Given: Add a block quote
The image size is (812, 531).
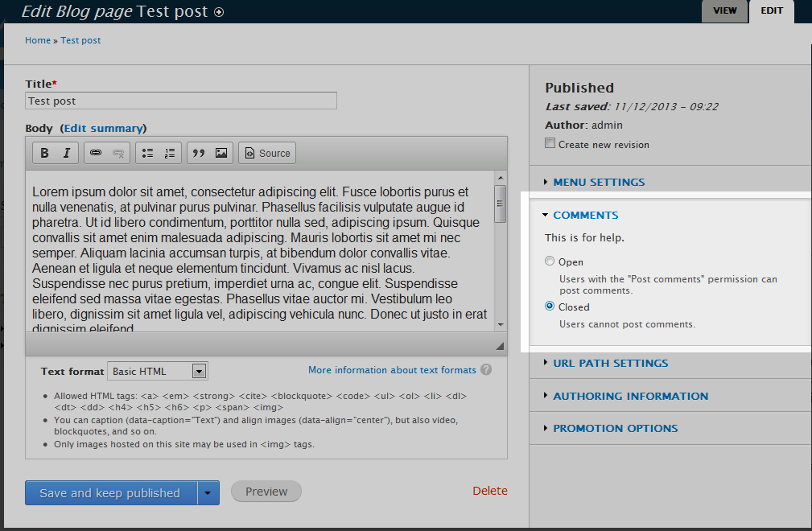Looking at the screenshot, I should click(198, 153).
